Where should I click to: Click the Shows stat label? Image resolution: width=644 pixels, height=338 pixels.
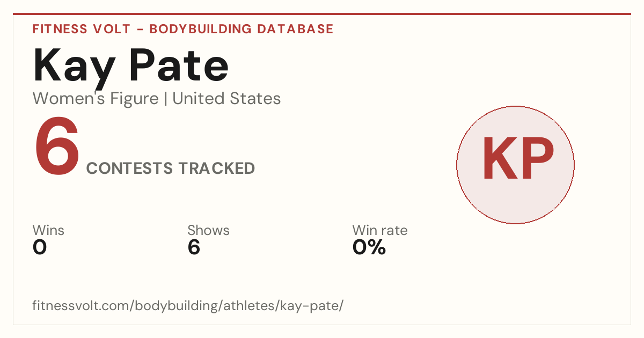(208, 231)
